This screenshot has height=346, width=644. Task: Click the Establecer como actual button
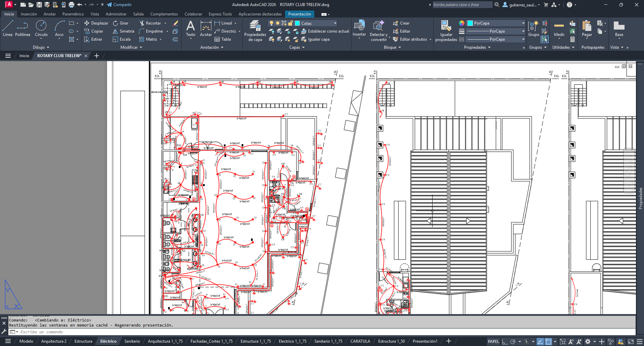(x=325, y=31)
